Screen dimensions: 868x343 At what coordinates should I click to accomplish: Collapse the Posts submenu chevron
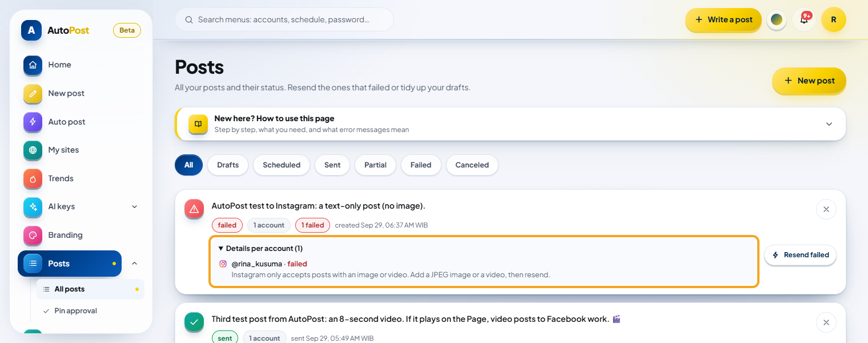point(135,264)
